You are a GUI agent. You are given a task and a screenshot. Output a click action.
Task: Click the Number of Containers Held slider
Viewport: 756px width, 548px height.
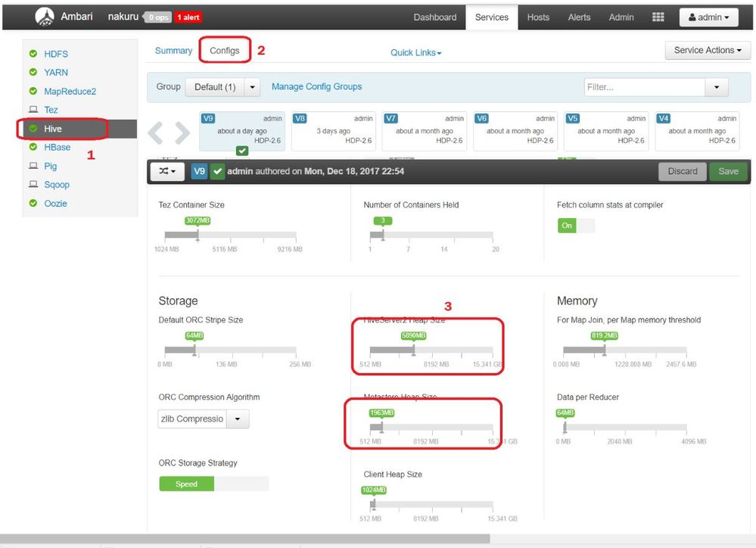[x=431, y=235]
